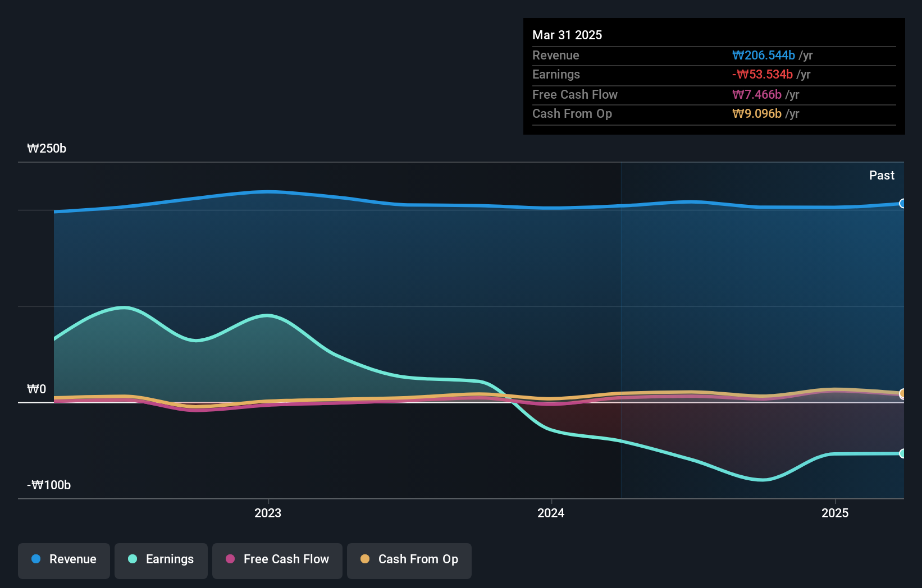Toggle the Earnings legend button
Screen dimensions: 922x588
tap(161, 561)
